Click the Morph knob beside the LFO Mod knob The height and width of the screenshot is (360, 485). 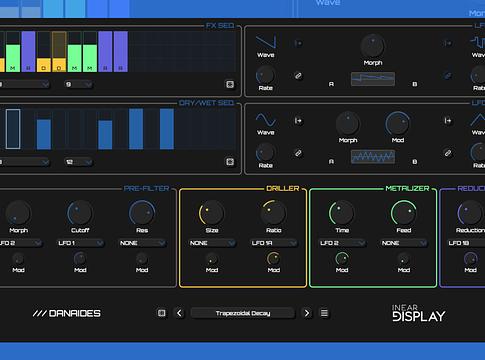point(348,124)
